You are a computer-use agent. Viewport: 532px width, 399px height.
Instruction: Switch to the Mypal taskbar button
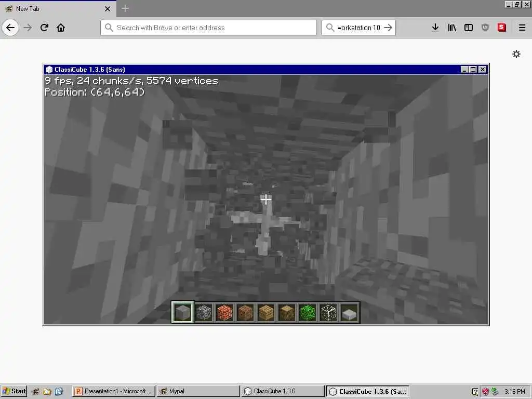point(198,391)
